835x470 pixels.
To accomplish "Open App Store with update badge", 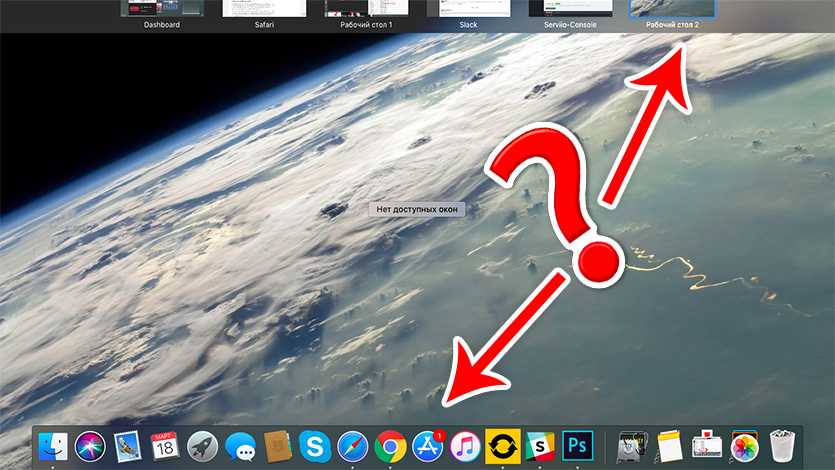I will click(x=427, y=446).
